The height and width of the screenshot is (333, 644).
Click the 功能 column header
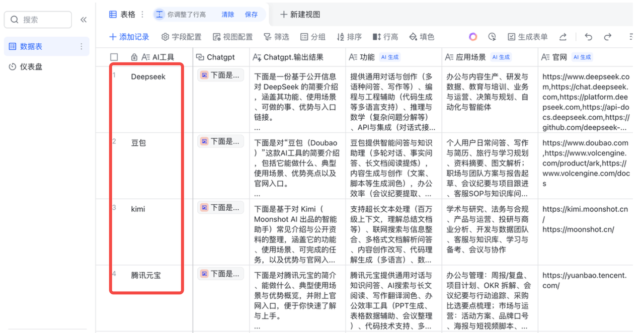click(394, 57)
